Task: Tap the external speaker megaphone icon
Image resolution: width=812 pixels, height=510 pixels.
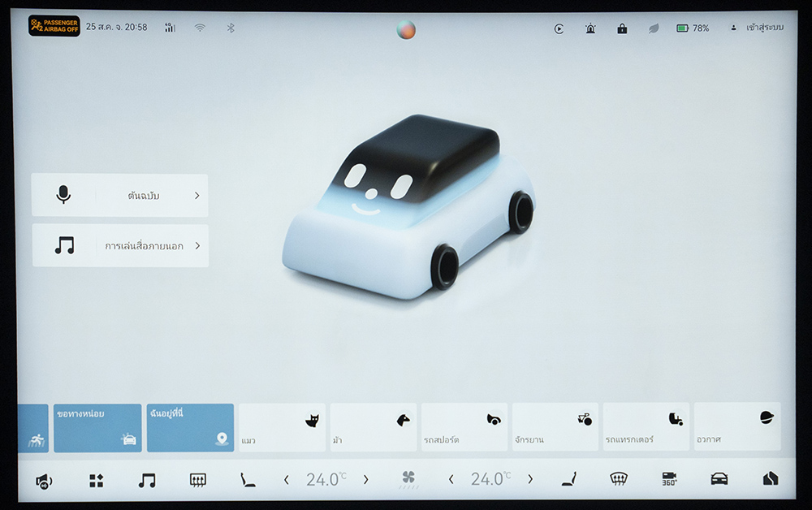Action: (x=45, y=481)
